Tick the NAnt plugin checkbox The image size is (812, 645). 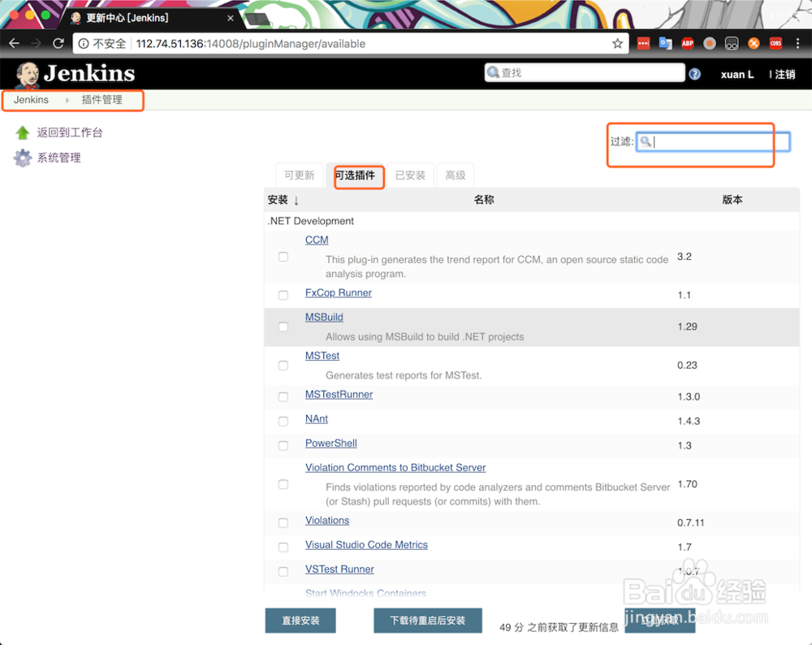(283, 421)
